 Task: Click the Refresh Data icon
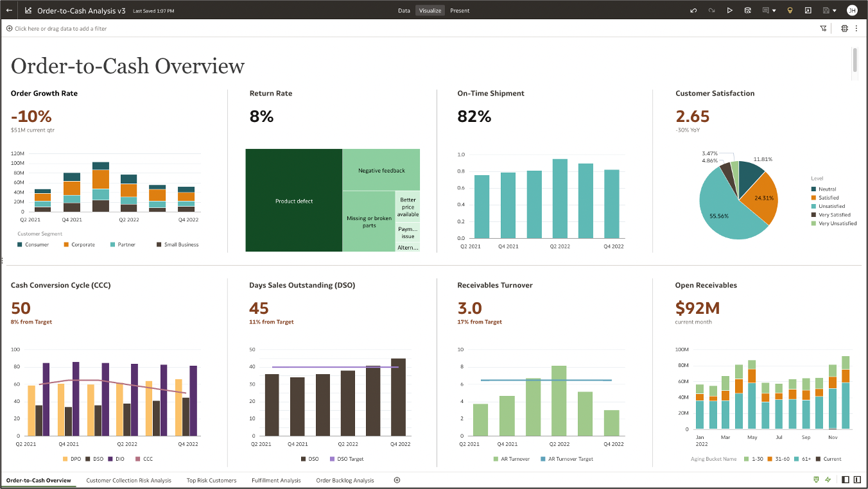(x=748, y=10)
